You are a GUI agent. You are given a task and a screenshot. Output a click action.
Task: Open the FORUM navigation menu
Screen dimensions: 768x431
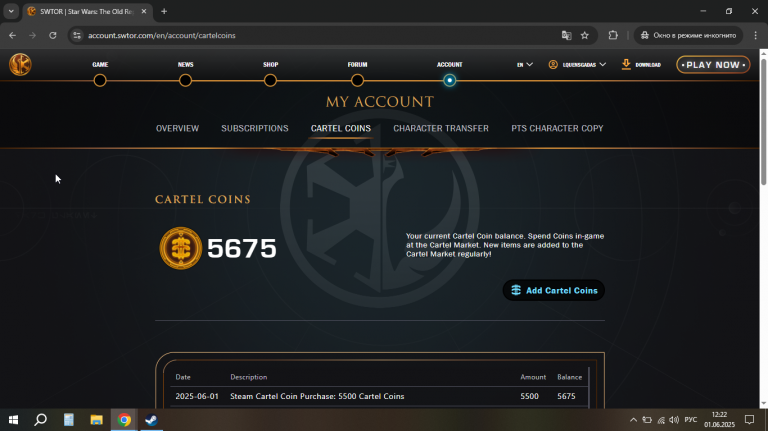(x=357, y=65)
